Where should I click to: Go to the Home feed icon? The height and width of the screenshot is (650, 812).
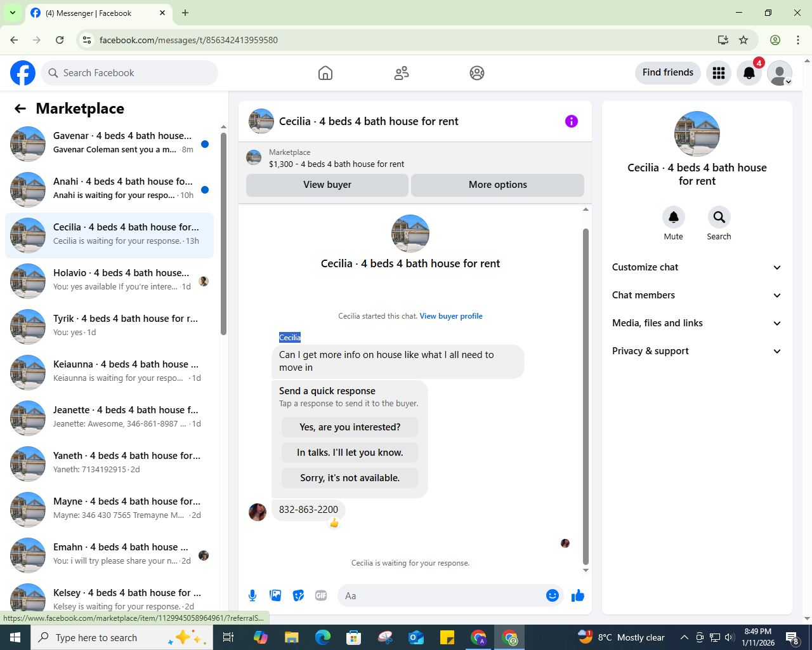pos(325,73)
